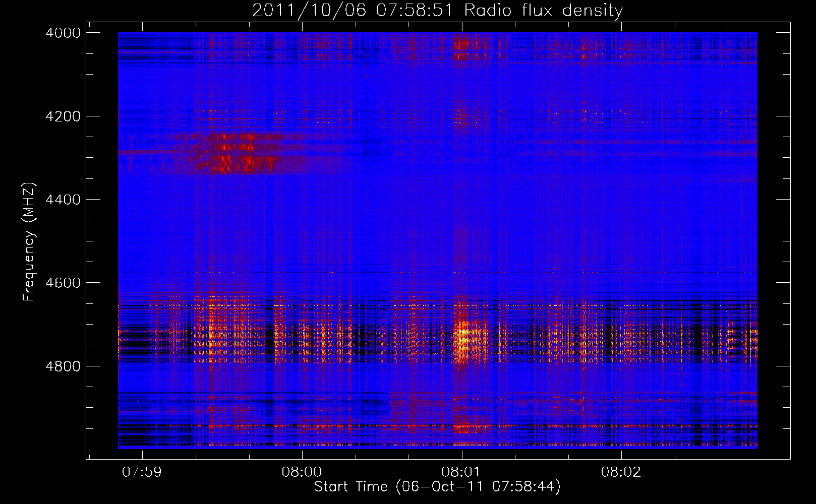Click the 'Frequency (MHZ)' axis label
This screenshot has height=504, width=816.
(29, 242)
